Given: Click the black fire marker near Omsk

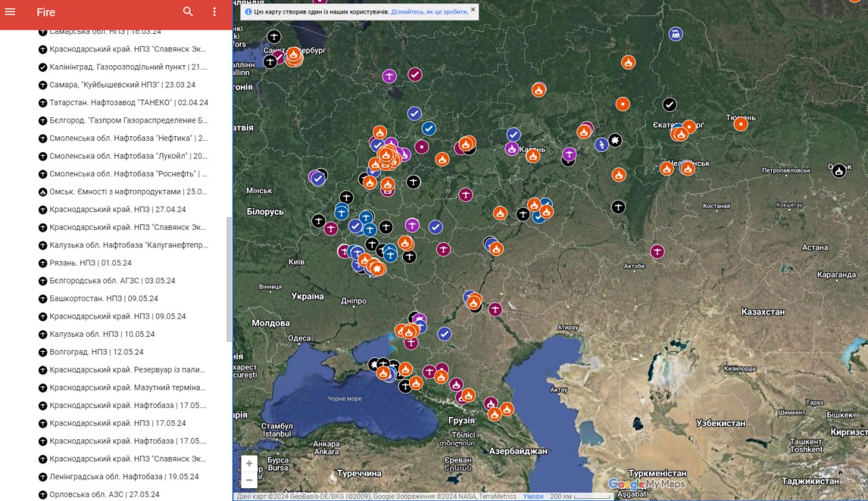Looking at the screenshot, I should [839, 171].
